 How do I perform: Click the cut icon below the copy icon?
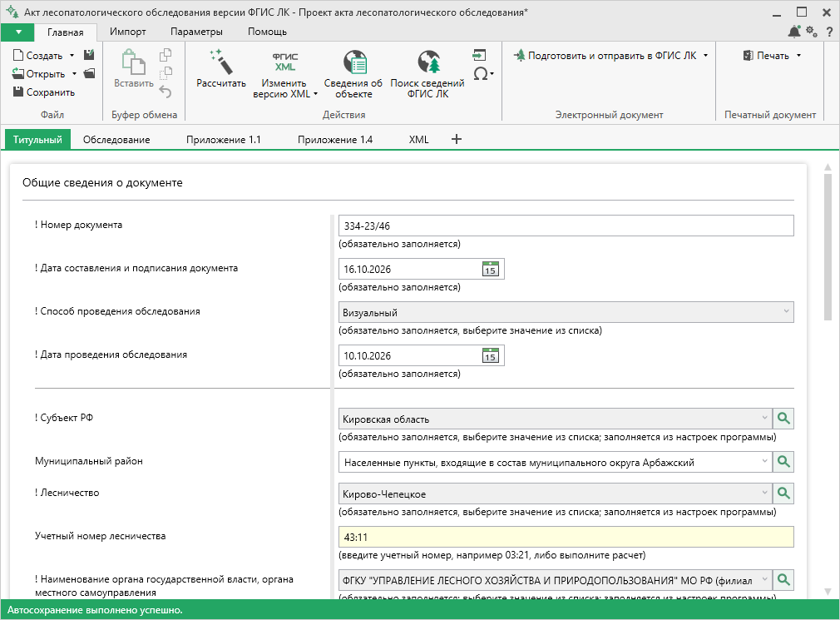(x=166, y=73)
